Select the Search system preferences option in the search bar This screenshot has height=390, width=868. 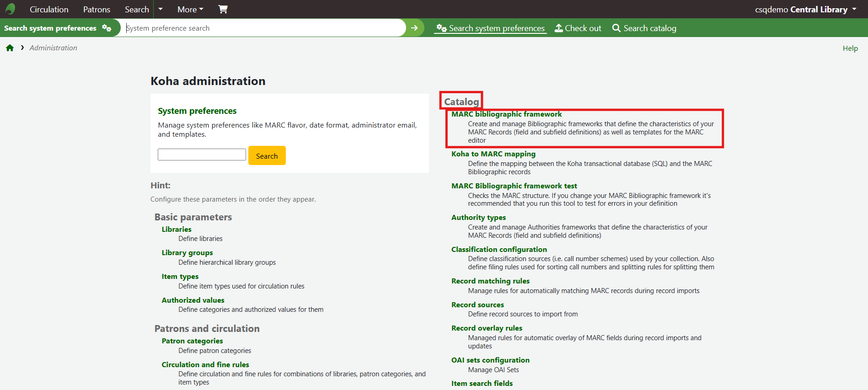pos(491,28)
